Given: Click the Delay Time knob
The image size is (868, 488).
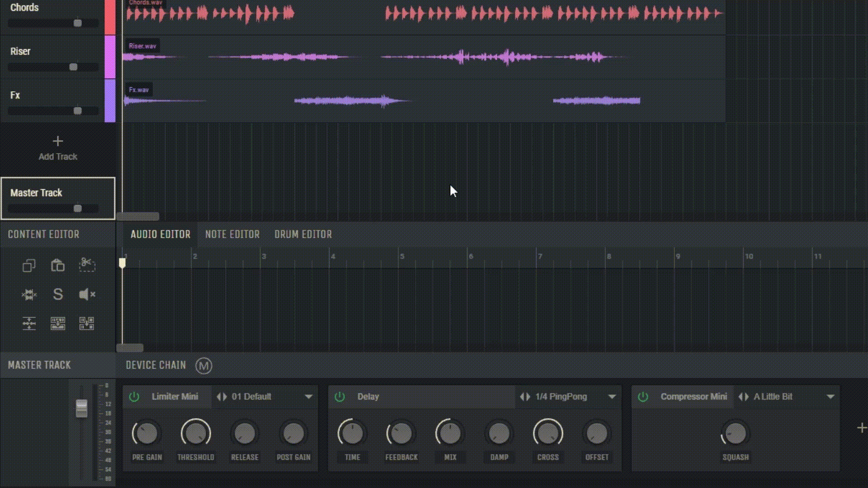Looking at the screenshot, I should click(x=352, y=434).
